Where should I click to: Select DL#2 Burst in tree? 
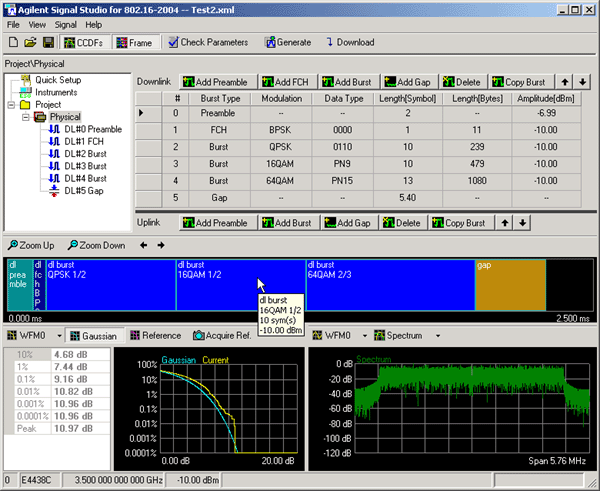[x=85, y=154]
